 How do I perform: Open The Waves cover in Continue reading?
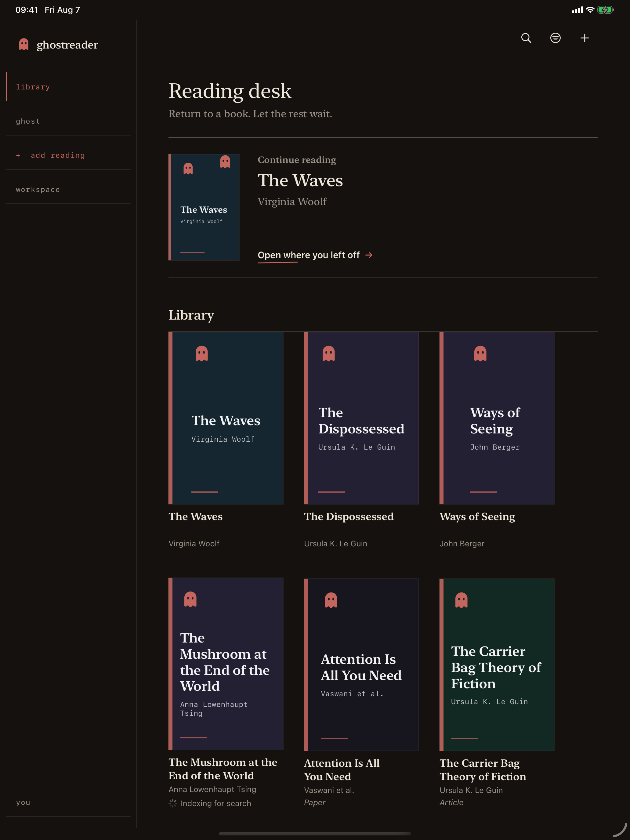[x=204, y=207]
